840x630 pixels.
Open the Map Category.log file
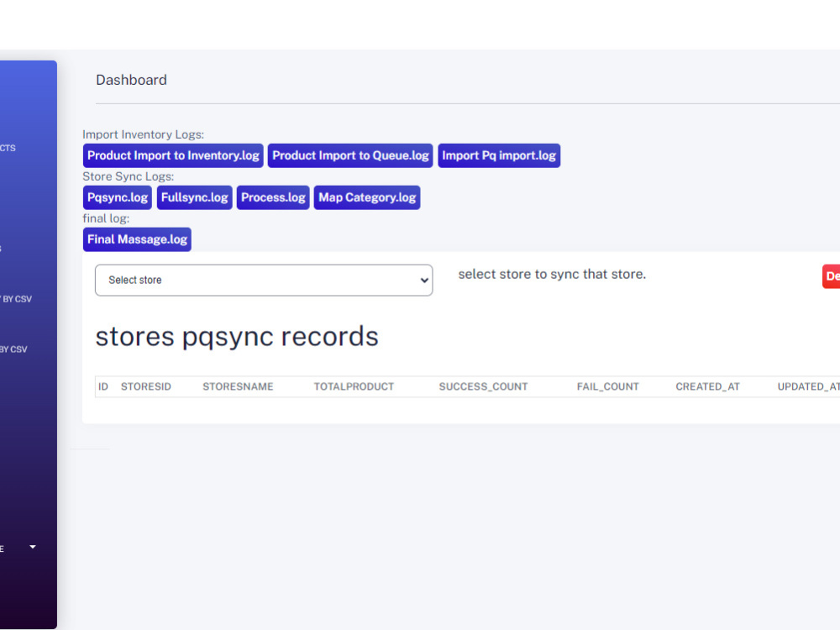pos(367,197)
